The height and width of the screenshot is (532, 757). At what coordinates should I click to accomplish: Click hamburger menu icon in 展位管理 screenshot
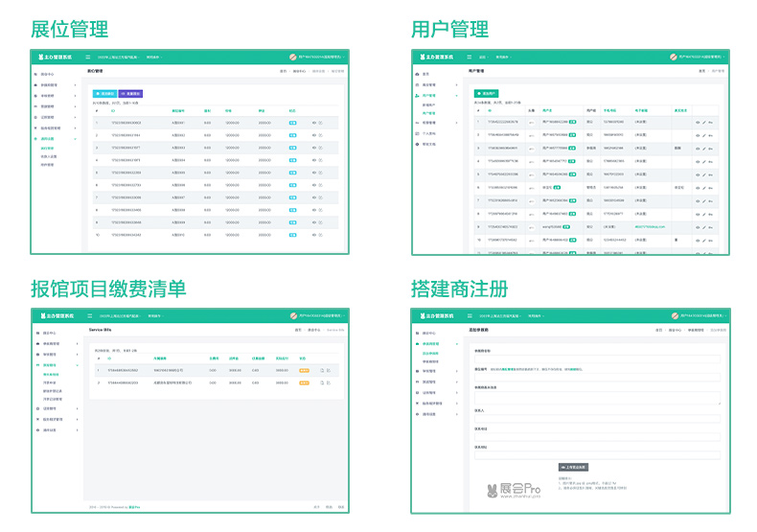[x=88, y=57]
